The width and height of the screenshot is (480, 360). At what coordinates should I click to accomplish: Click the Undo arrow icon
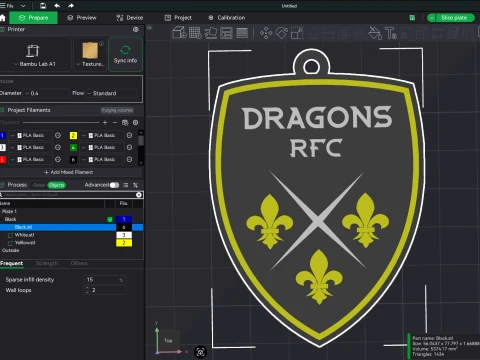click(57, 6)
